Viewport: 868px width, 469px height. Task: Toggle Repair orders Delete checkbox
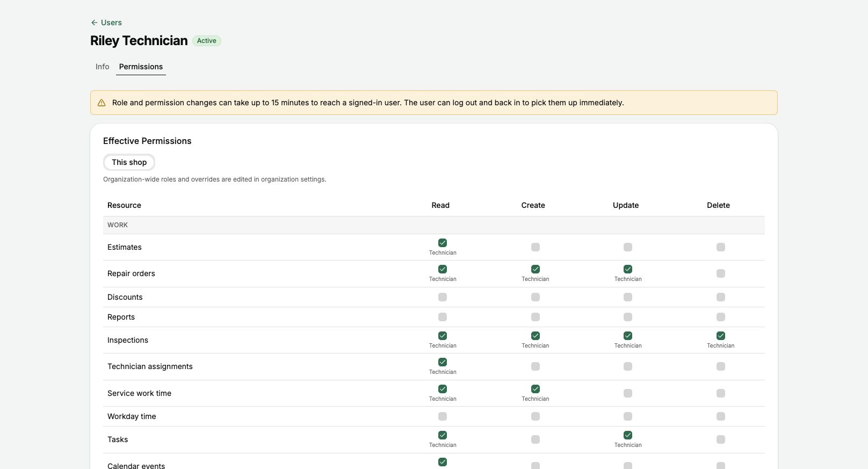(x=721, y=273)
